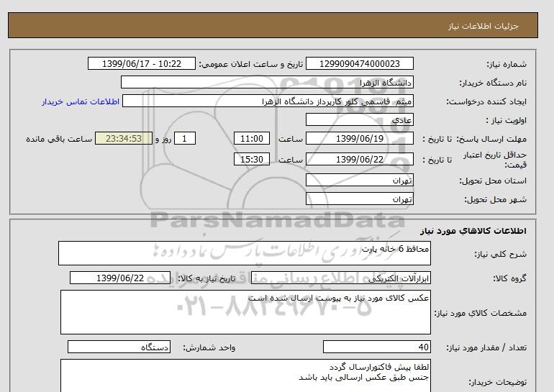Click the header title جزئیات اطلاعات نیاز
Viewport: 554px width, 392px height.
pyautogui.click(x=483, y=26)
